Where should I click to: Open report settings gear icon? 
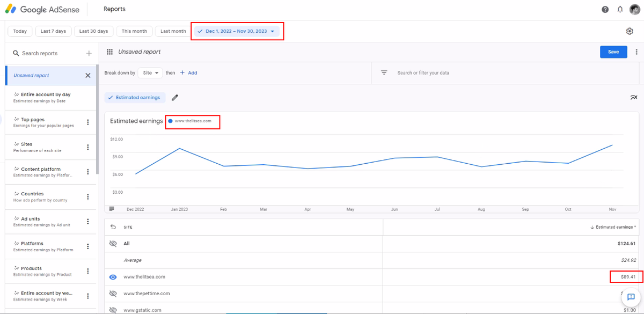pos(630,31)
